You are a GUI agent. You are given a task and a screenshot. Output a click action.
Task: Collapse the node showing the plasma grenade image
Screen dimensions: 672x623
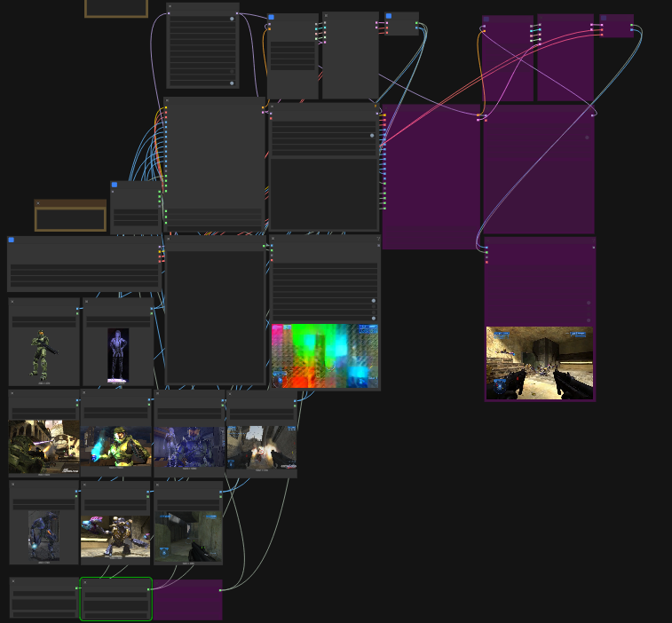pos(84,393)
